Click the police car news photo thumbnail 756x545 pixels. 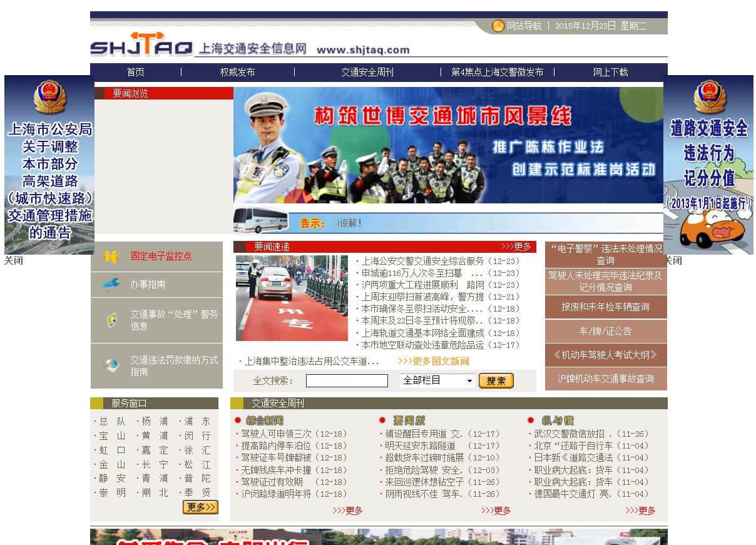coord(291,297)
